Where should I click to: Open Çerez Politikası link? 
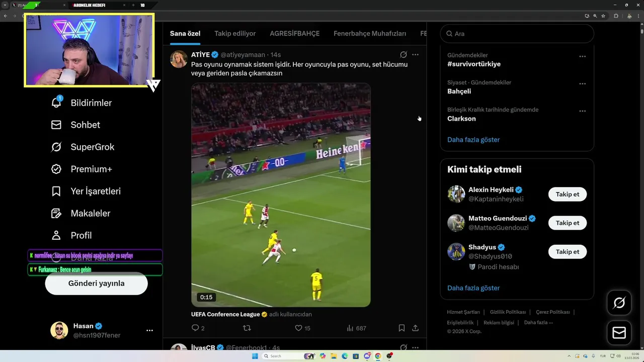pos(553,312)
